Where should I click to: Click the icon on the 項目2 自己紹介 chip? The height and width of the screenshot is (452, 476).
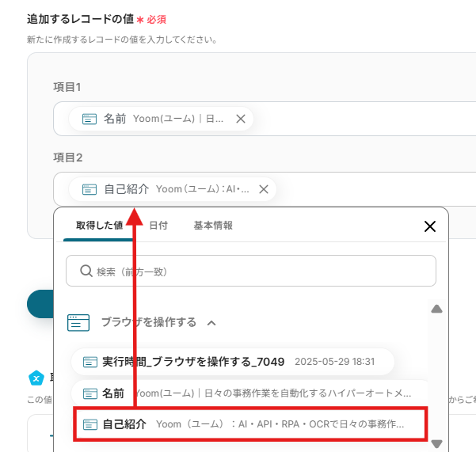pos(89,189)
